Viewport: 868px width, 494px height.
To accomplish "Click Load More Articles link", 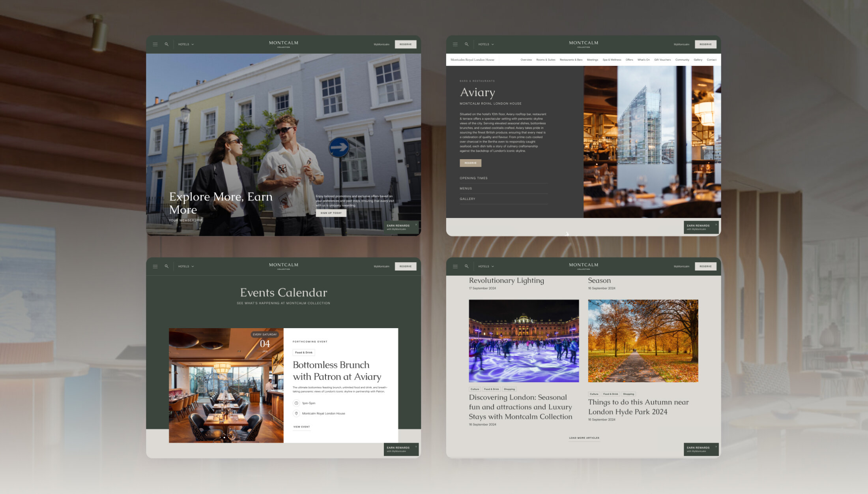I will [x=584, y=438].
